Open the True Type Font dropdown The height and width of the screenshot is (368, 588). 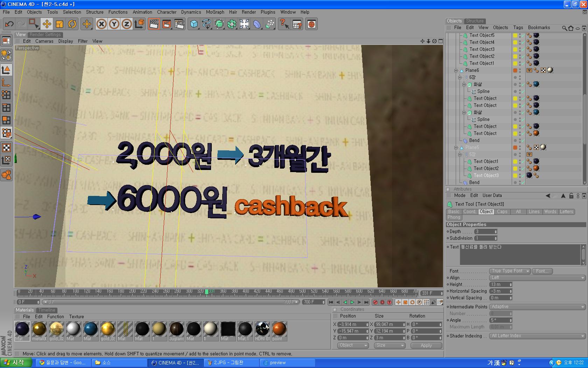510,271
